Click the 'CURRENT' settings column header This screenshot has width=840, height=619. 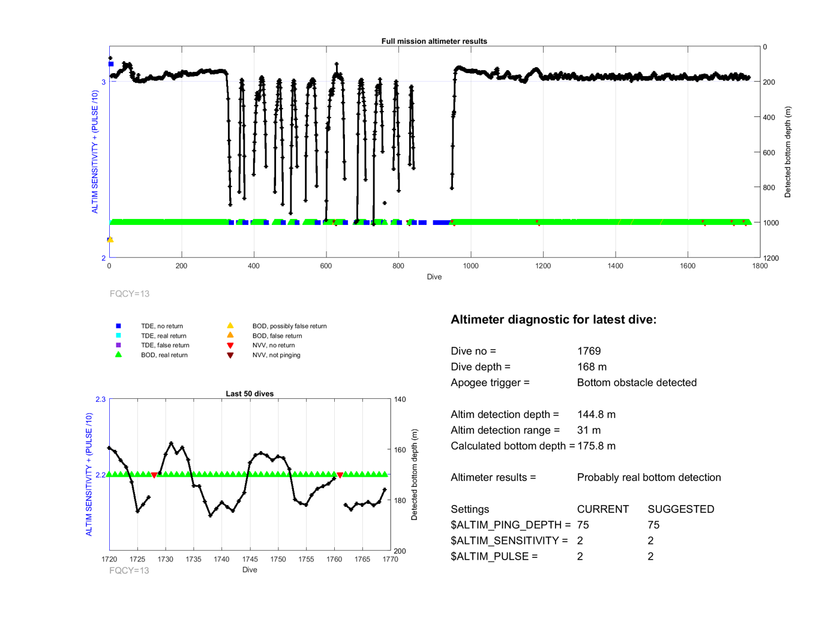click(x=602, y=509)
